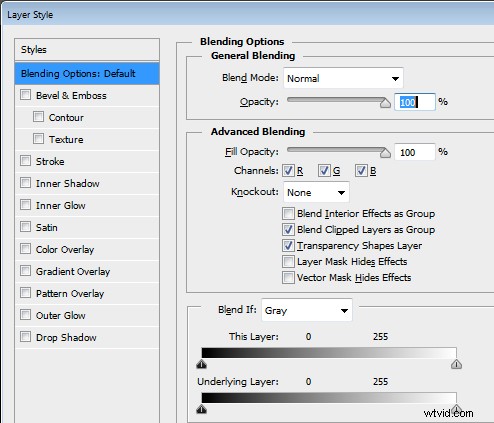Click the Underlying Layer gradient bar

click(329, 398)
